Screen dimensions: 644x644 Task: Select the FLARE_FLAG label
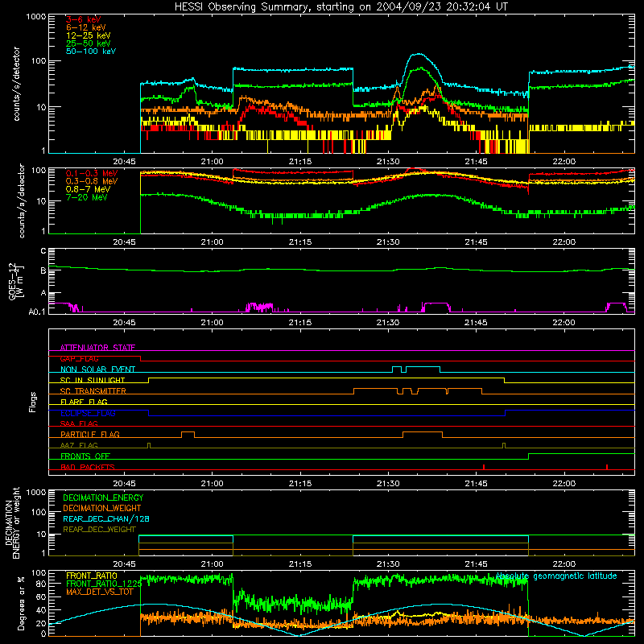click(84, 402)
